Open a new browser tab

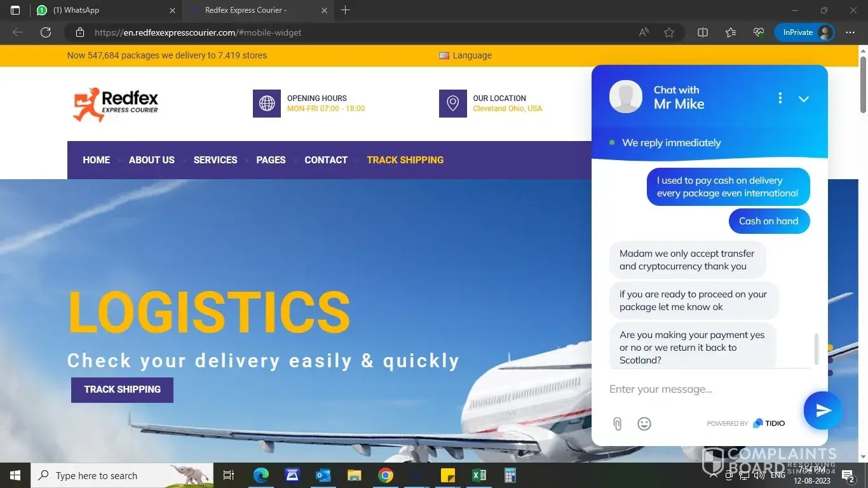(345, 10)
